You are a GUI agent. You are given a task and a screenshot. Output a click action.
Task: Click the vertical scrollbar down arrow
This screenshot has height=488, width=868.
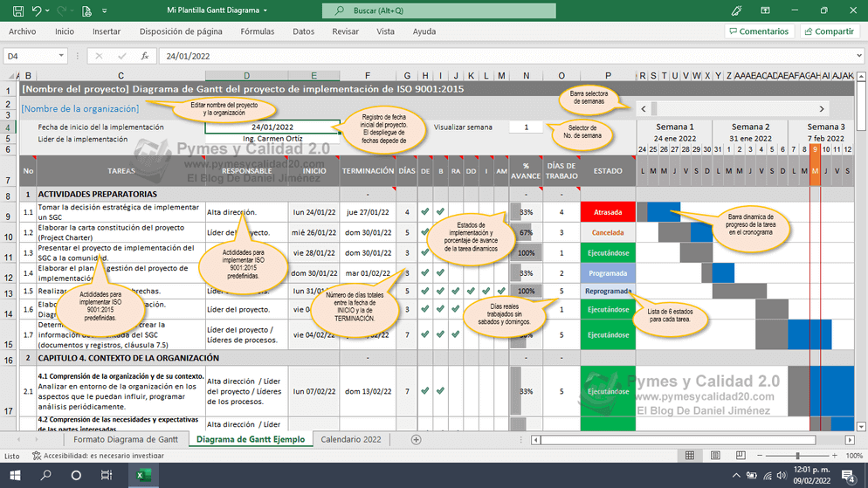pos(861,427)
